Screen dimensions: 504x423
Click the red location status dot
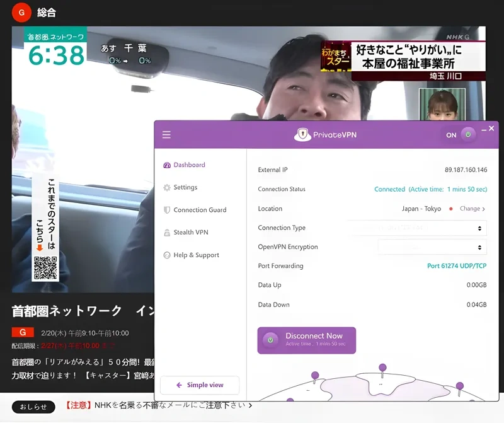pos(451,209)
